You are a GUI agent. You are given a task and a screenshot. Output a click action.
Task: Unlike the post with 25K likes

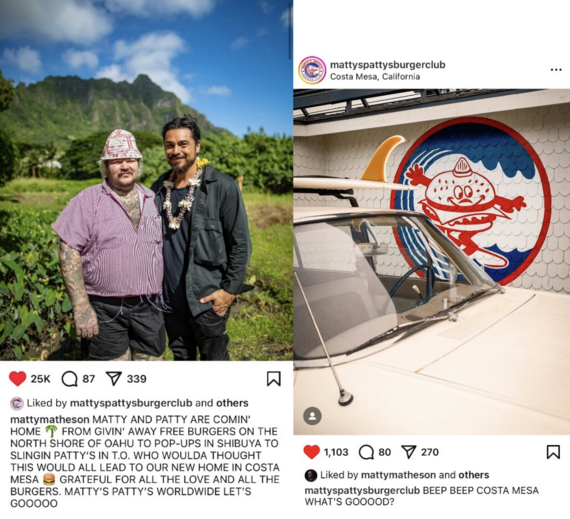tap(17, 379)
